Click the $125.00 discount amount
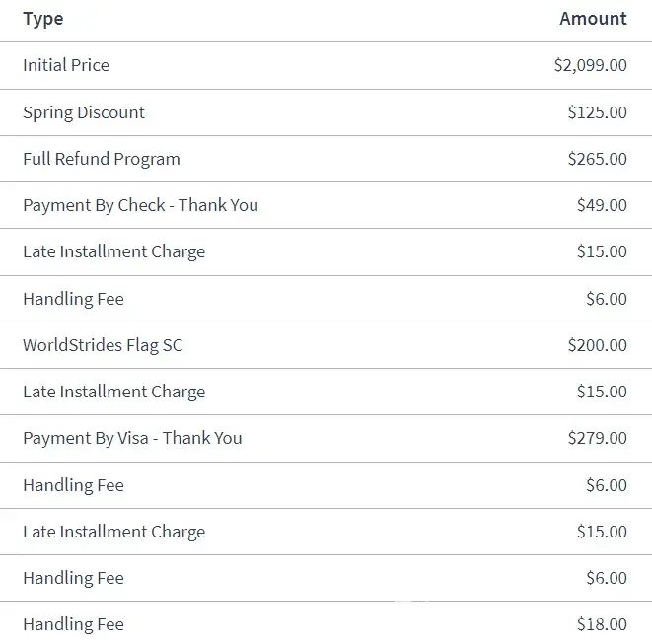This screenshot has width=652, height=644. coord(597,112)
